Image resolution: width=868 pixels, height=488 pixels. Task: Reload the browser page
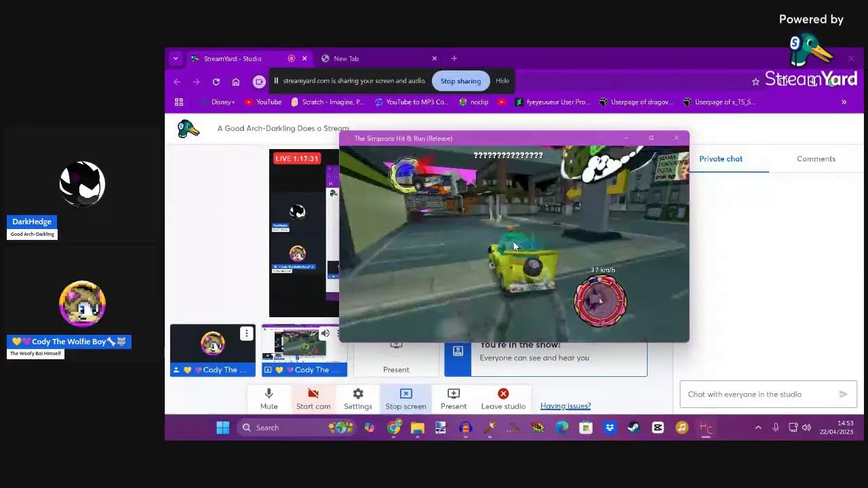(216, 82)
